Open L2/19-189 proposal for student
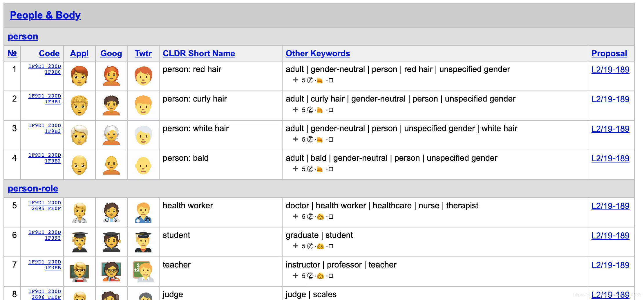 (610, 236)
